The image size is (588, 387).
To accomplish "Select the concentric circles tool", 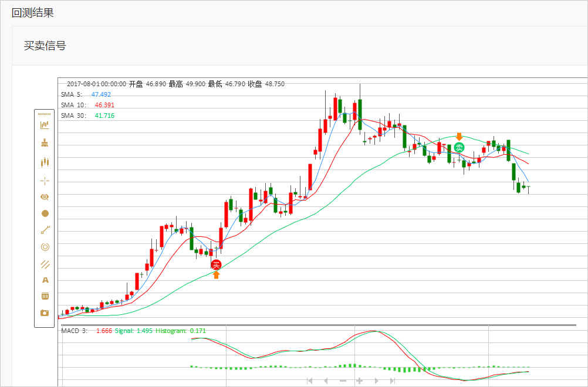I will (x=45, y=247).
